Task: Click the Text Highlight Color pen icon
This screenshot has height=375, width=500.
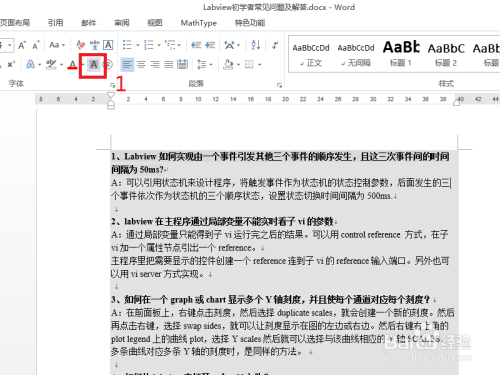Action: pos(51,64)
